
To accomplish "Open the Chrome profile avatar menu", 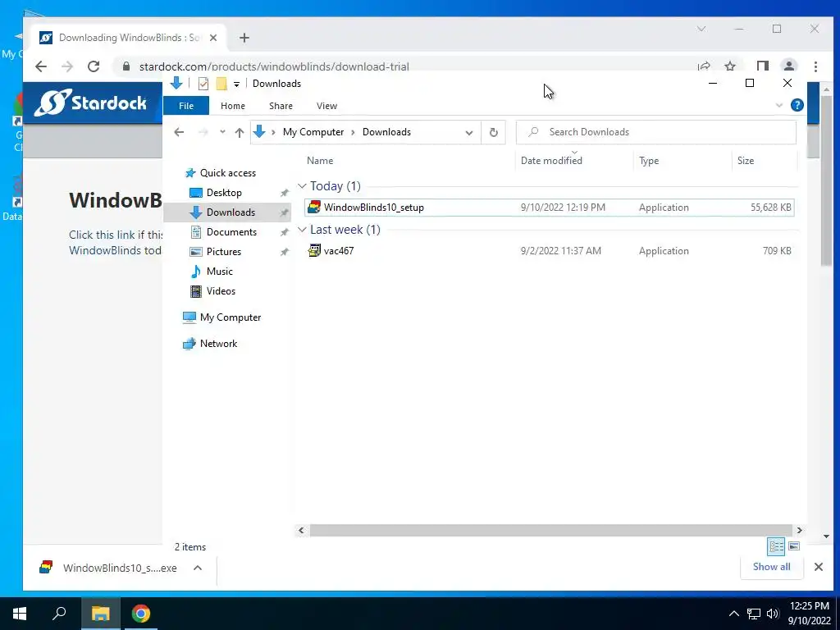I will click(x=788, y=66).
